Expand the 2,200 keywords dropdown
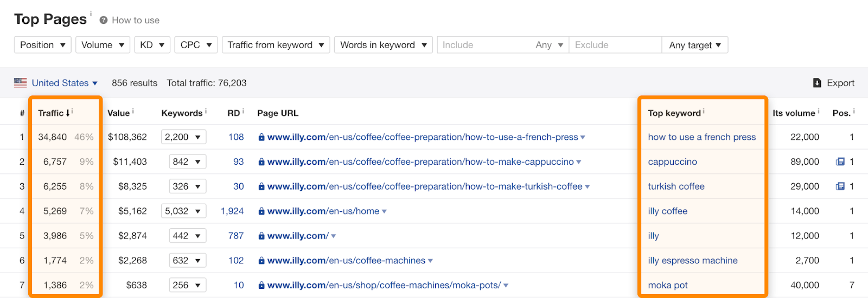Screen dimensions: 868x298 (x=183, y=137)
